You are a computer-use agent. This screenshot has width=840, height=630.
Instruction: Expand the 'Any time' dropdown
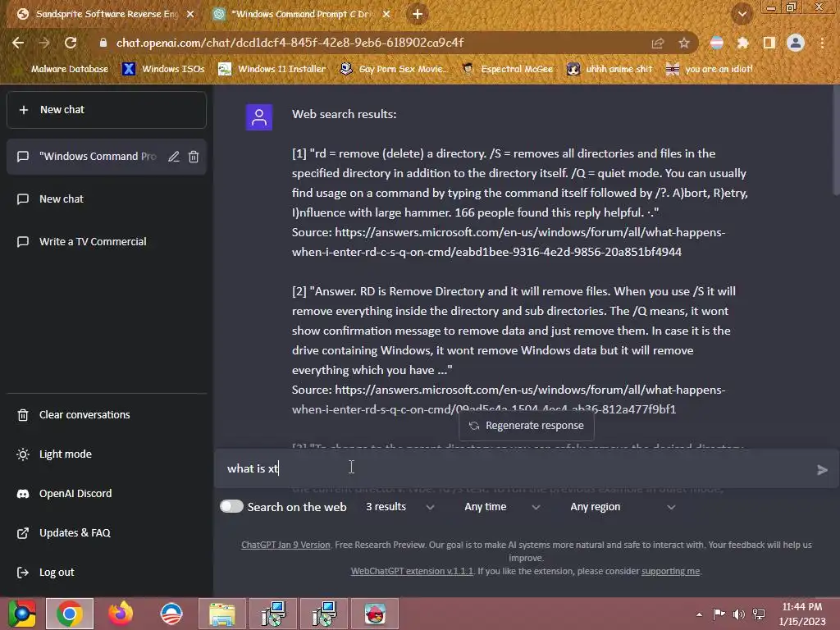[x=501, y=507]
